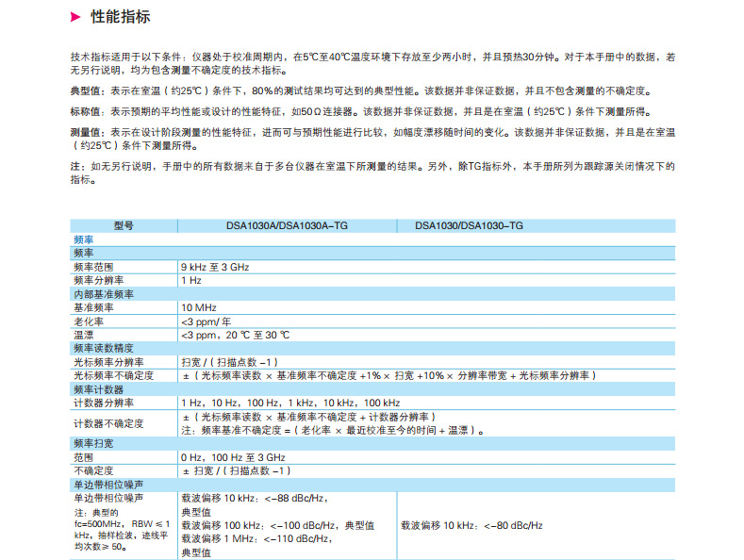Click the 计数器分辨率 row label
The width and height of the screenshot is (744, 560).
tap(104, 403)
